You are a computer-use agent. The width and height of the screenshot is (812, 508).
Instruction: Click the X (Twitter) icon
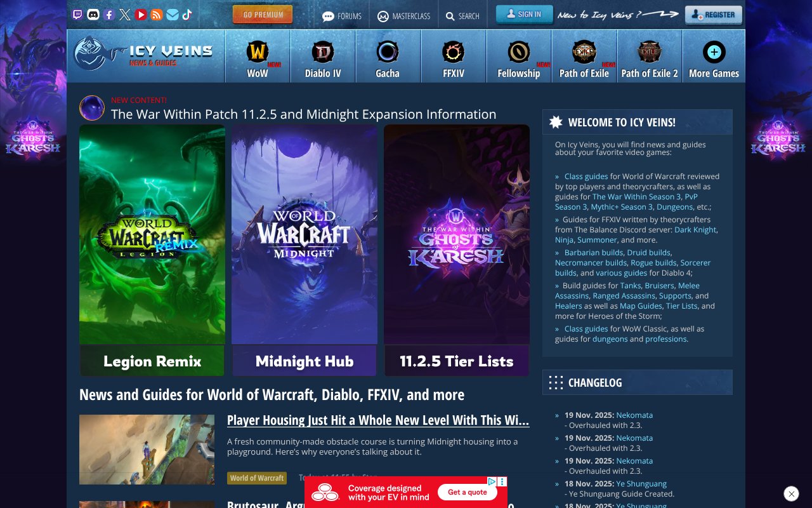point(124,14)
